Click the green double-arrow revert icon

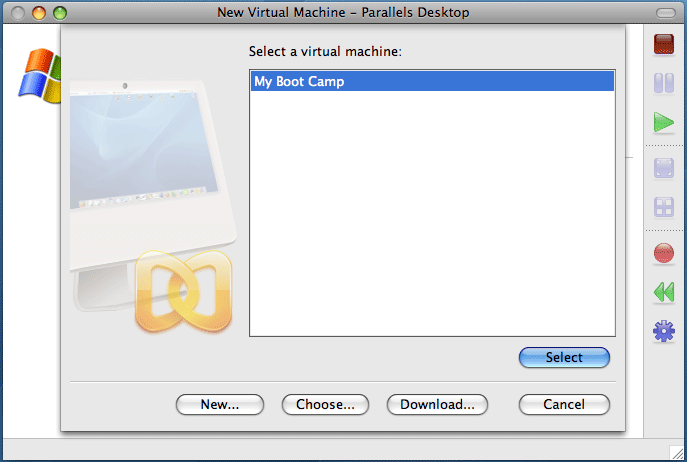[x=664, y=292]
